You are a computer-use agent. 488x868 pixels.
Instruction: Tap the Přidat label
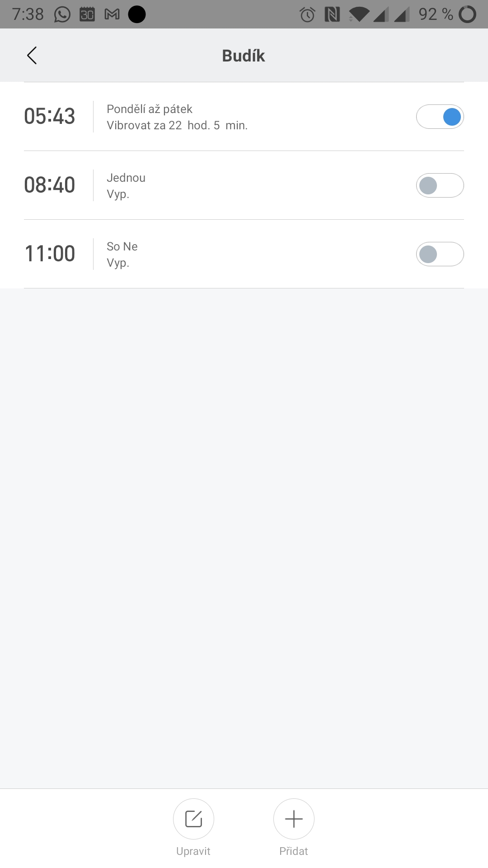tap(294, 851)
